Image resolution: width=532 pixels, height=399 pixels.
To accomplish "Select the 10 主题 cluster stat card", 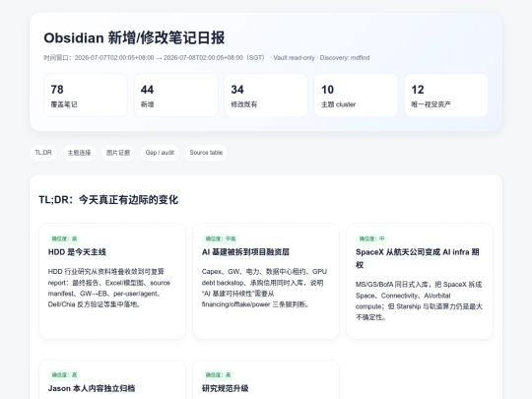I will pyautogui.click(x=356, y=96).
